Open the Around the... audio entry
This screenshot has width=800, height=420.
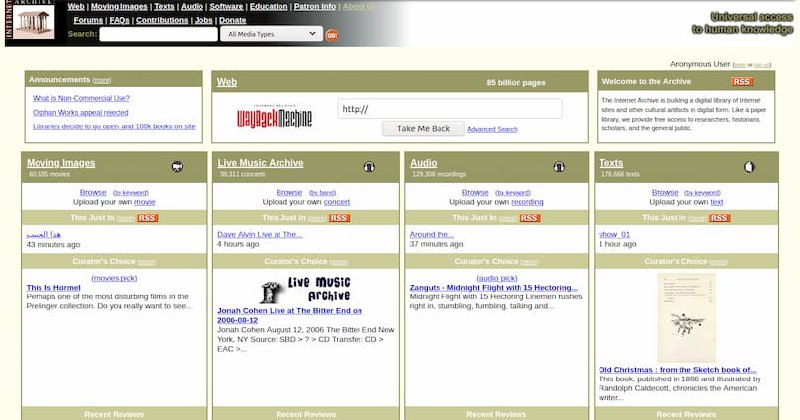(x=432, y=234)
